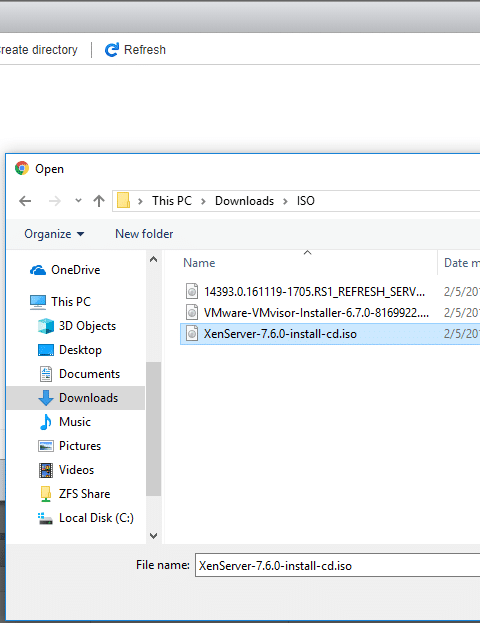Click the Desktop folder icon in the sidebar
This screenshot has width=480, height=623.
click(x=46, y=350)
